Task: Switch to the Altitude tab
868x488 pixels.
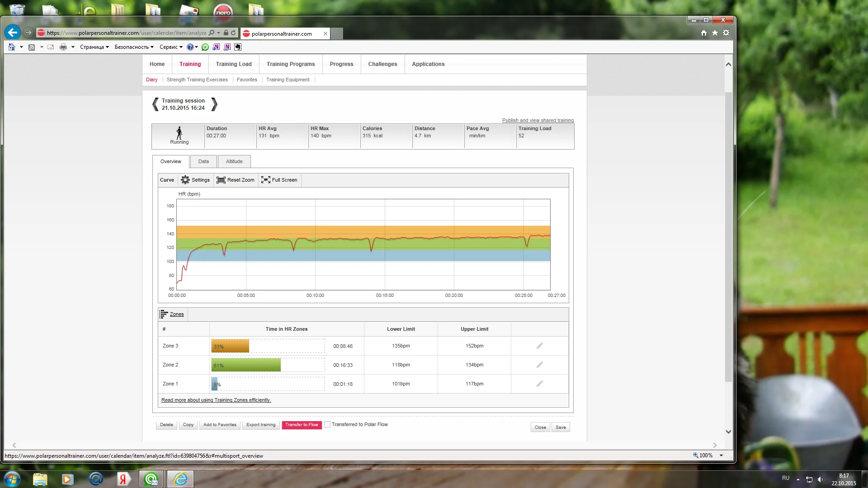Action: 234,161
